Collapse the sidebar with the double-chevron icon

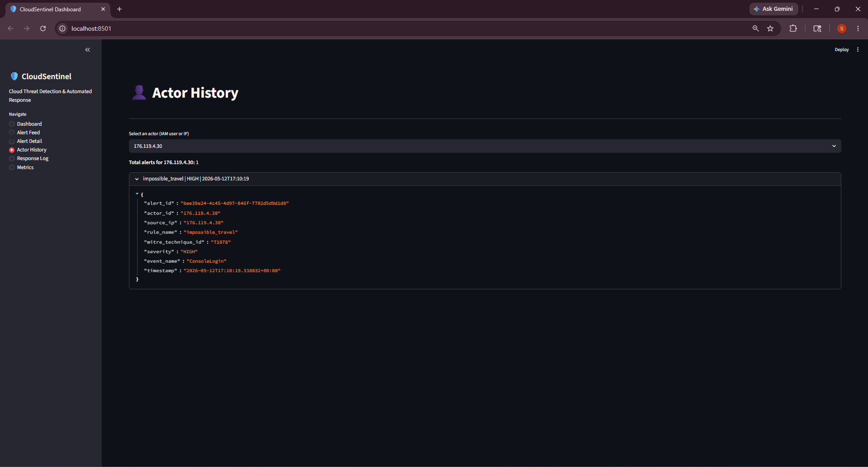[x=88, y=50]
